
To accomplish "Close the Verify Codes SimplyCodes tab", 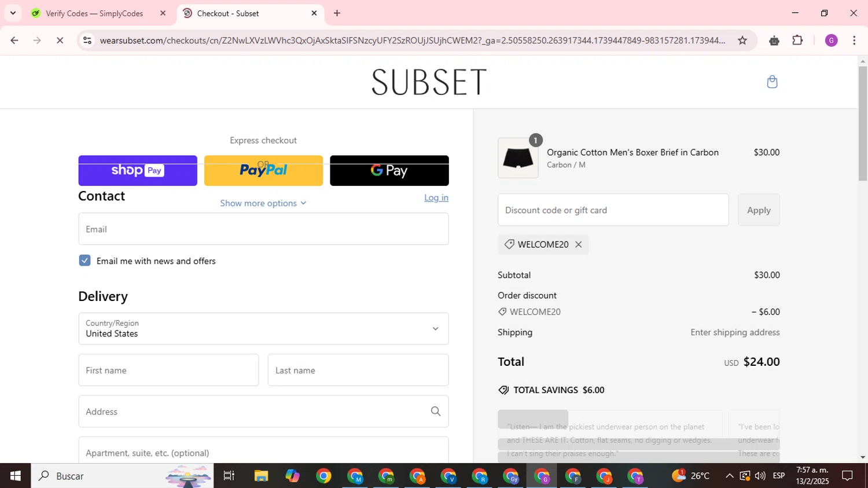I will coord(163,13).
